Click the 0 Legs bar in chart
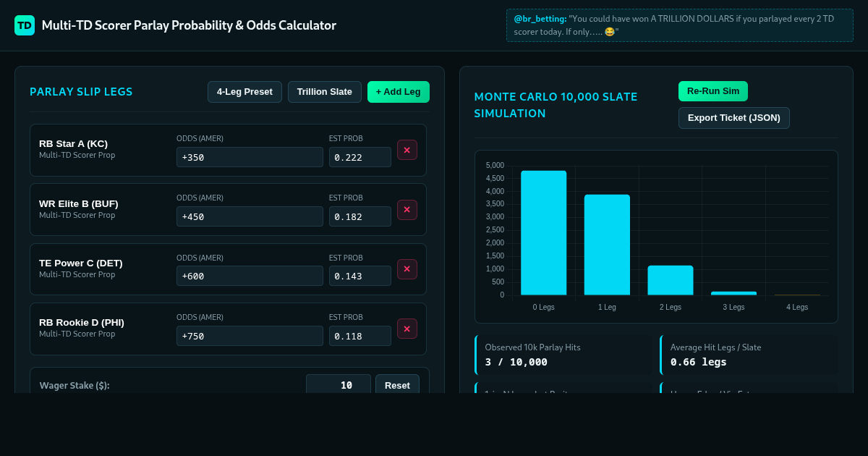Viewport: 868px width, 456px height. (544, 233)
